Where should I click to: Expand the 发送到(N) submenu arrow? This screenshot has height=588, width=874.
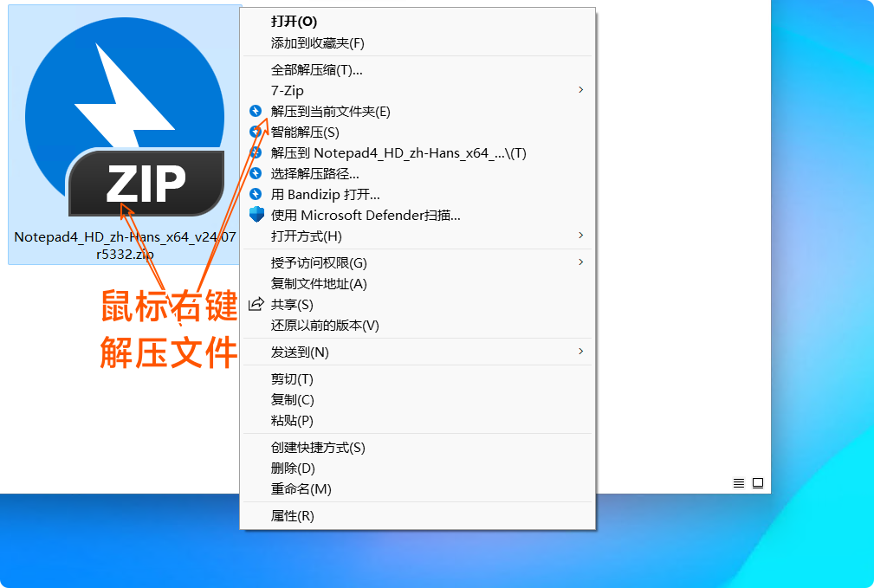click(x=581, y=351)
